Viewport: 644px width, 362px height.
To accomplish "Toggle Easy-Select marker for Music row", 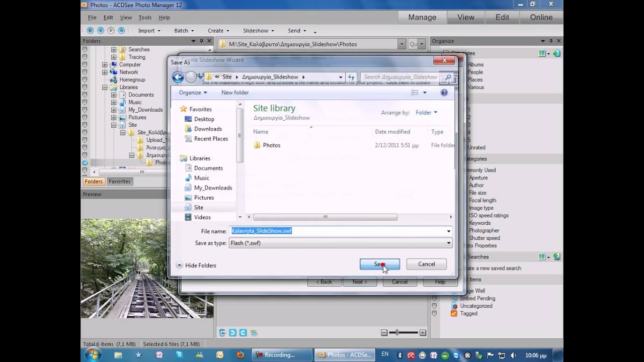I will pos(85,102).
